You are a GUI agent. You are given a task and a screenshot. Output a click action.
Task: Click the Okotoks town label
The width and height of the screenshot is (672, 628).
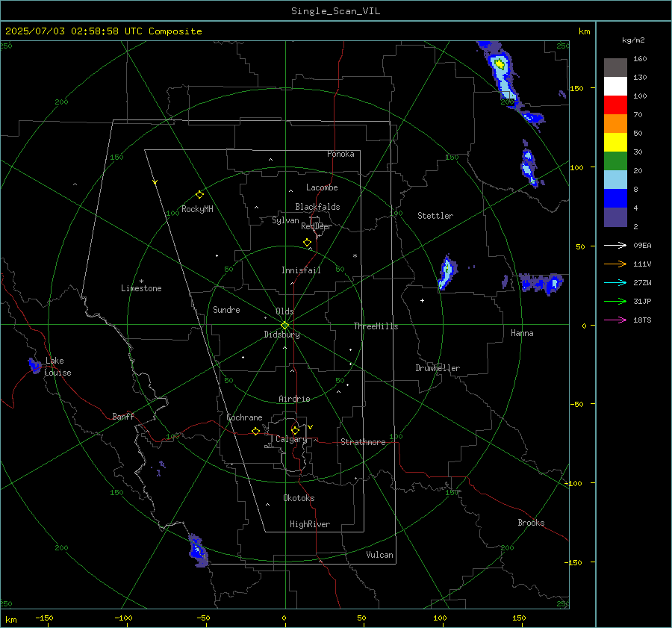299,498
